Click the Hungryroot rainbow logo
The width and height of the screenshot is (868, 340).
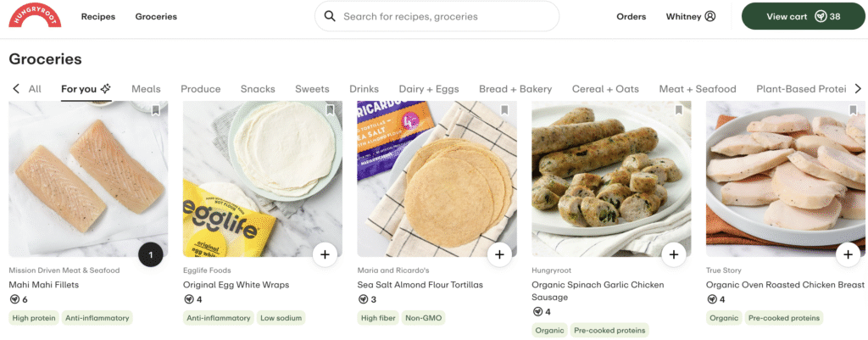pyautogui.click(x=35, y=16)
